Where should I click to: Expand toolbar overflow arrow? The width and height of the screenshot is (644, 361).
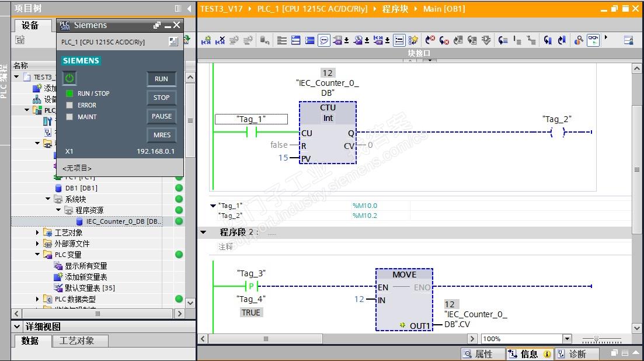tap(606, 37)
